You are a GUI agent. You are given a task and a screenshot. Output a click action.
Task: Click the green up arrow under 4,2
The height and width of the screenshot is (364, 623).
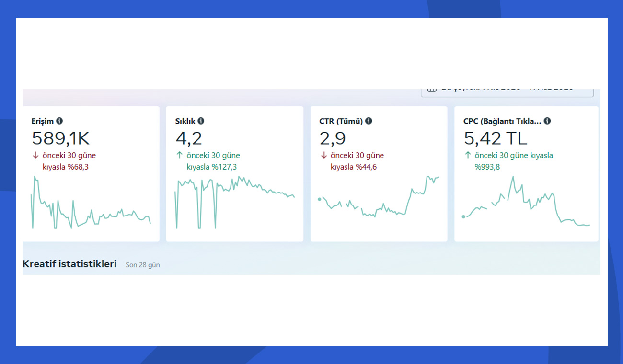tap(180, 155)
